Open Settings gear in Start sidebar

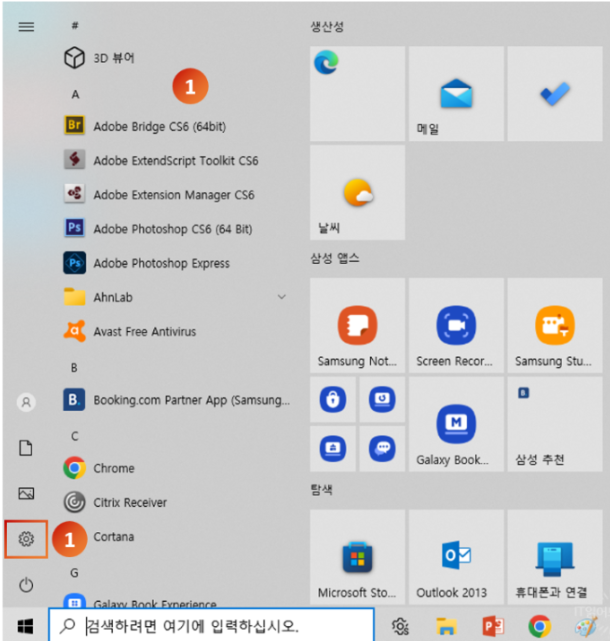(x=26, y=539)
